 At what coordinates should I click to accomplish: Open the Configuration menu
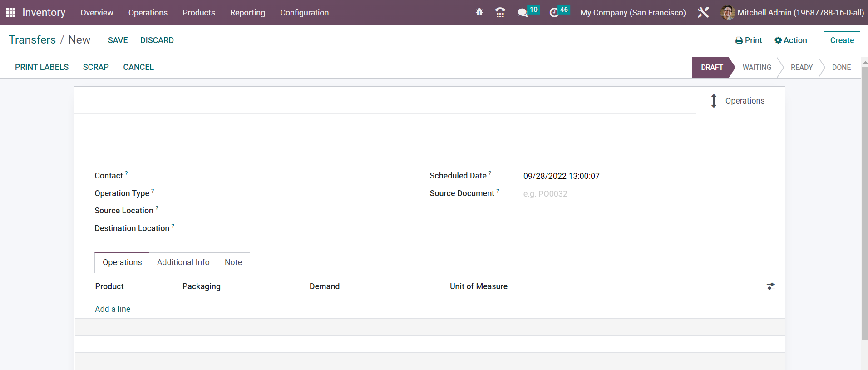click(x=304, y=12)
